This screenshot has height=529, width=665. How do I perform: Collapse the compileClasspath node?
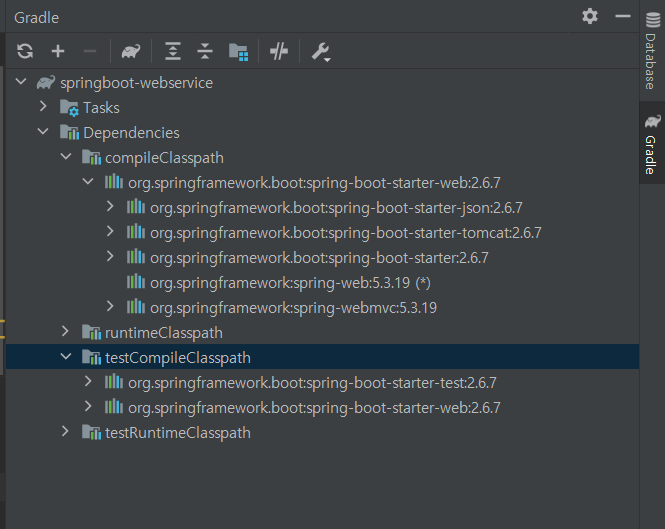coord(66,156)
